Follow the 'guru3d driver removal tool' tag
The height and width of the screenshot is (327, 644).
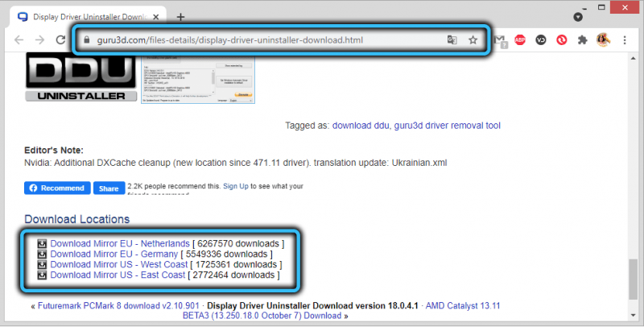(448, 126)
